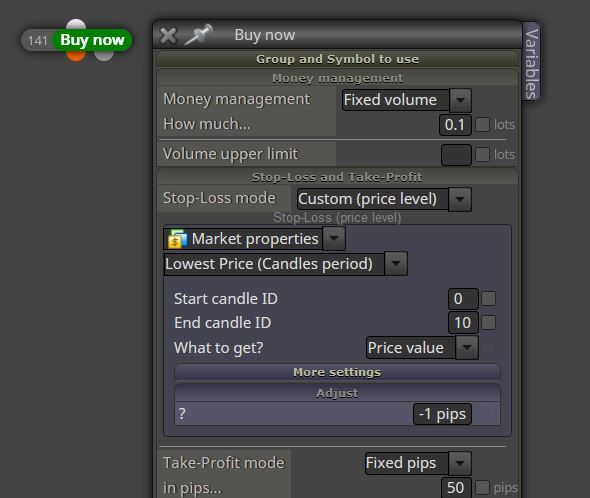The height and width of the screenshot is (498, 590).
Task: Expand the More settings section
Action: pyautogui.click(x=337, y=372)
